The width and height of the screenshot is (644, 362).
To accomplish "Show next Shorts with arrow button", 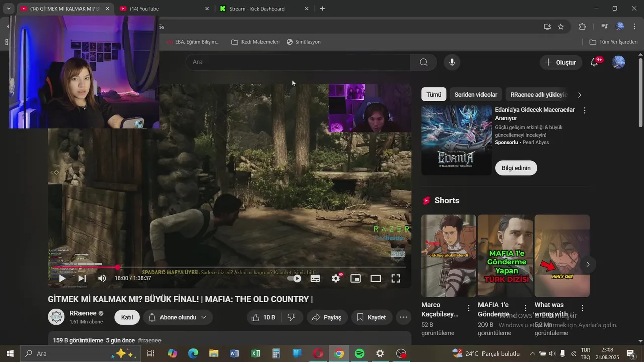I will 588,264.
